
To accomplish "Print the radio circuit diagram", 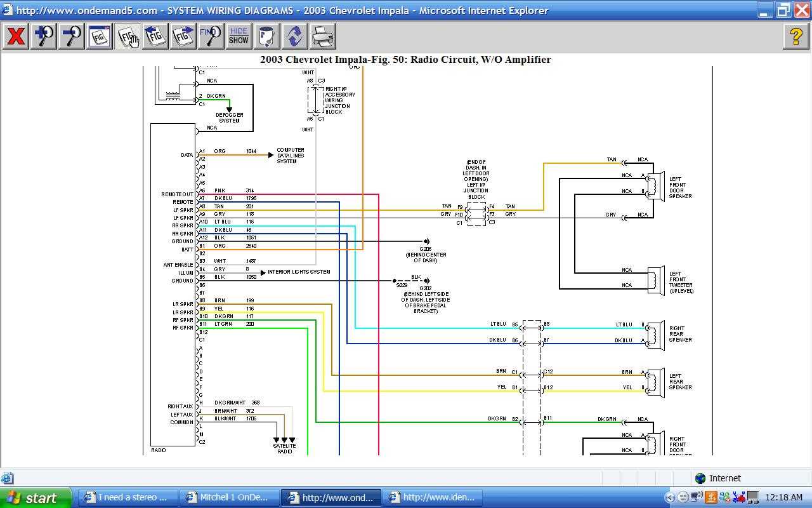I will coord(322,36).
